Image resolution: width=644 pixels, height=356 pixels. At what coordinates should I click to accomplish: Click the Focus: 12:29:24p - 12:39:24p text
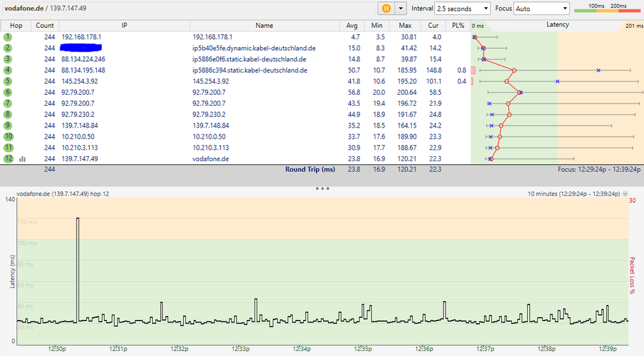coord(599,170)
